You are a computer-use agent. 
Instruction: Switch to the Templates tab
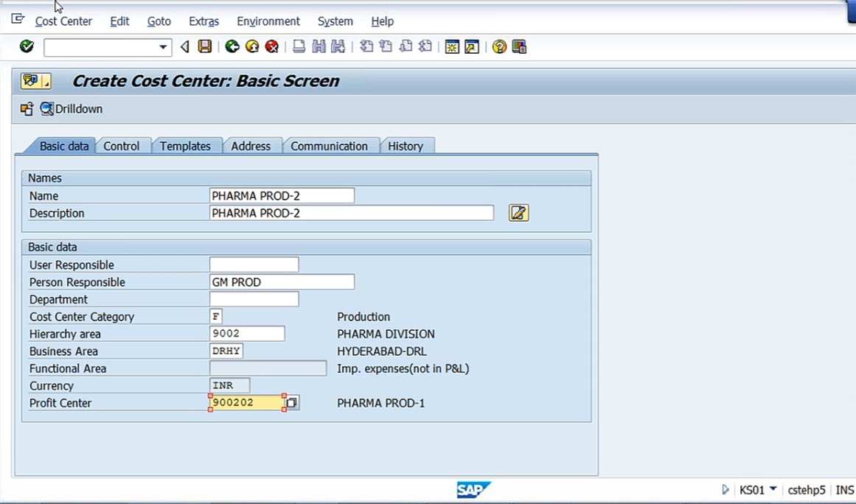185,146
